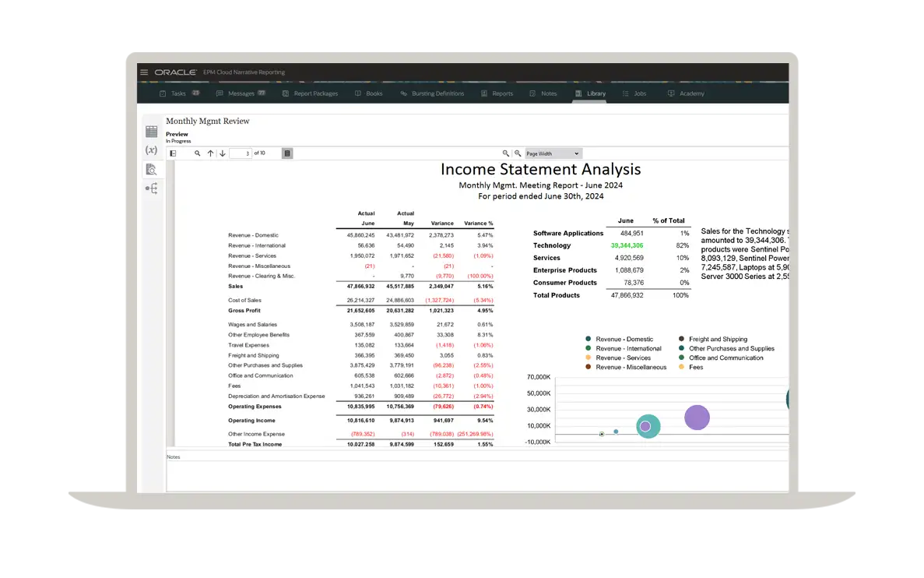
Task: Click the find magnifier in PDF toolbar
Action: [198, 153]
